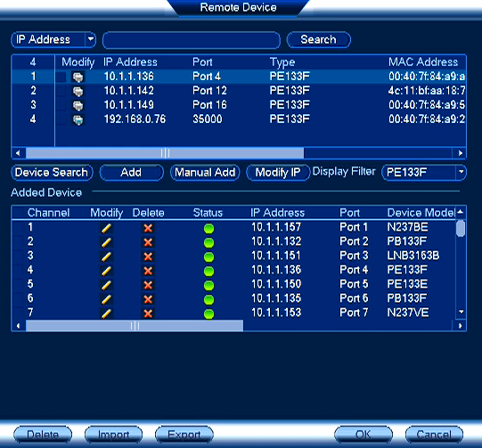Click right arrow of search results scrollbar
This screenshot has width=482, height=448.
pos(461,153)
